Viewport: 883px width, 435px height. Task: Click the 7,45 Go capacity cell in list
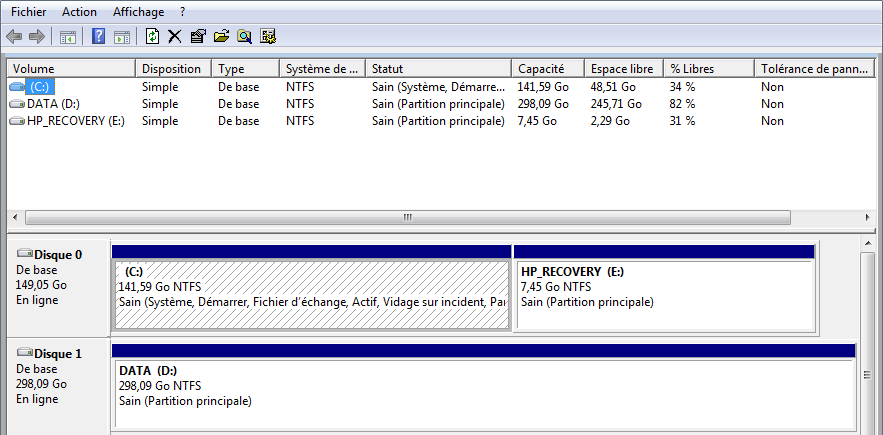tap(537, 121)
